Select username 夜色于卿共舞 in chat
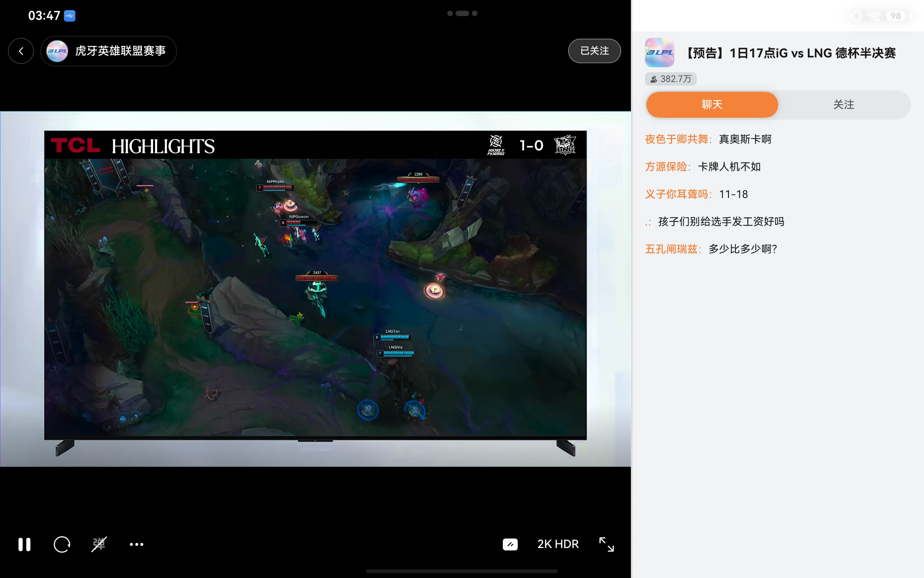The width and height of the screenshot is (924, 578). point(677,139)
